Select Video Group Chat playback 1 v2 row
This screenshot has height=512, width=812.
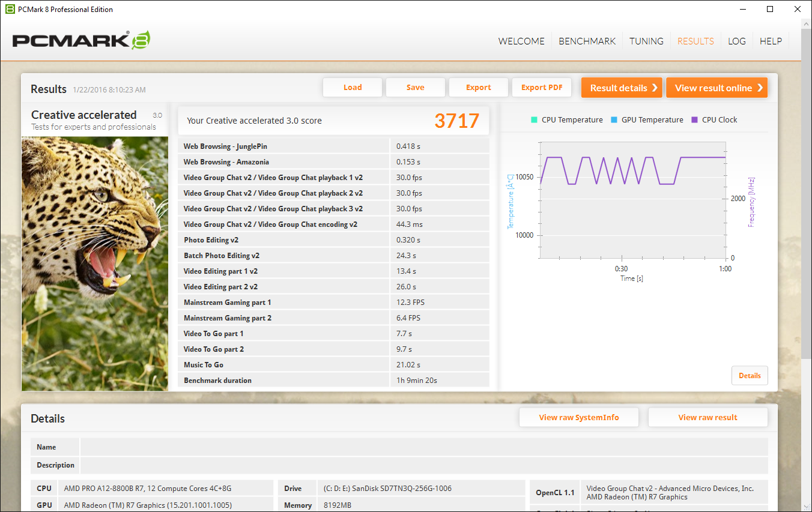(334, 177)
